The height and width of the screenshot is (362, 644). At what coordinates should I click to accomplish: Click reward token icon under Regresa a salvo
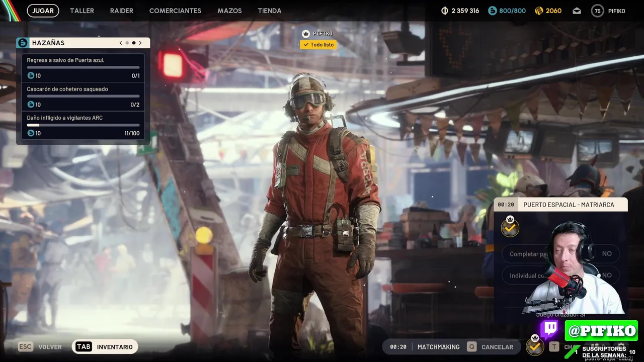point(31,75)
